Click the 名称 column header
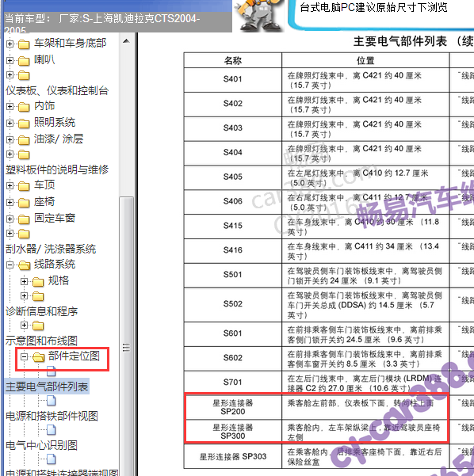474x476 pixels. (x=233, y=60)
